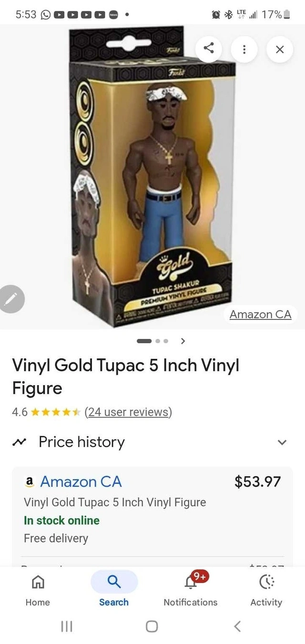Advance to the next product image arrow
Screen dimensions: 305x644
pyautogui.click(x=183, y=341)
